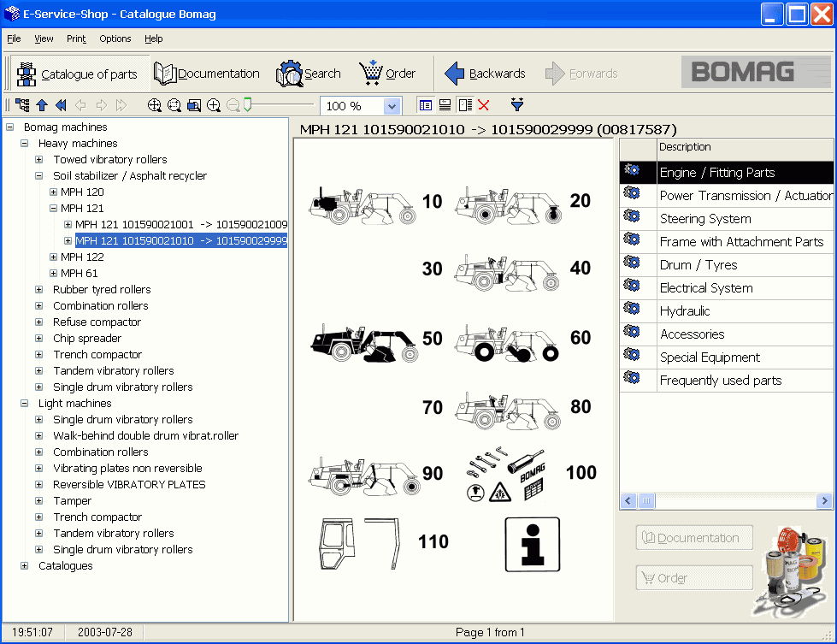Click the zoom fit-all icon
837x644 pixels.
(154, 105)
